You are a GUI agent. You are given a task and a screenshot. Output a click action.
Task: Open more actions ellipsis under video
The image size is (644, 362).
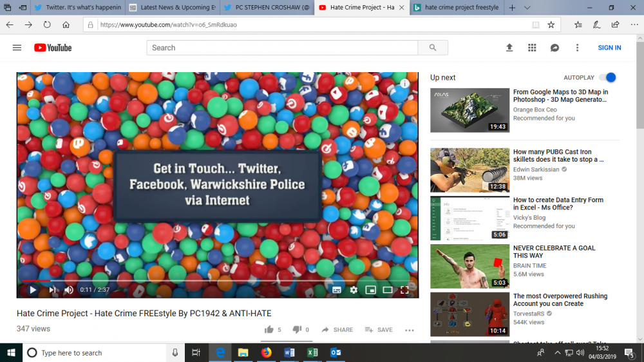(x=410, y=330)
